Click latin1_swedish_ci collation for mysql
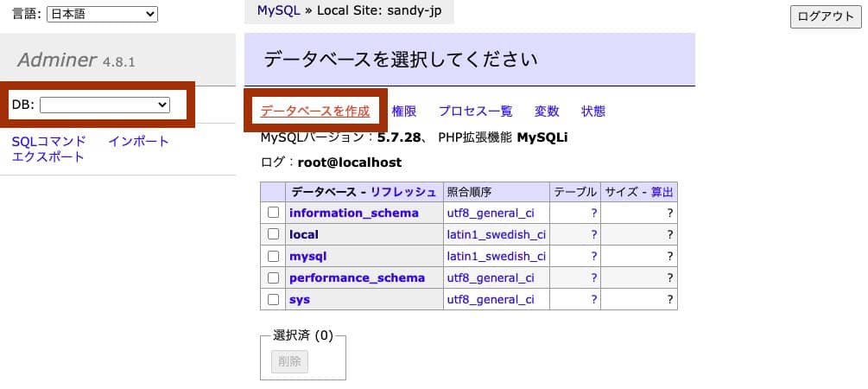This screenshot has width=868, height=389. 496,257
